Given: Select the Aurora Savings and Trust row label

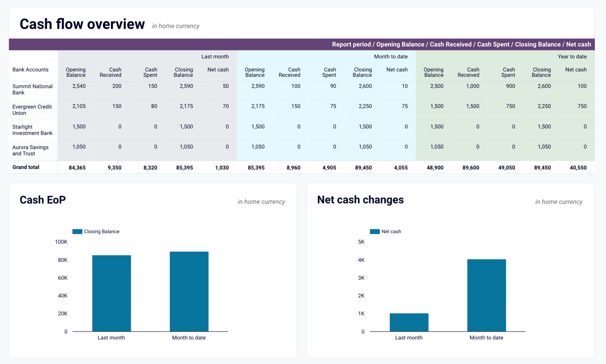Looking at the screenshot, I should tap(30, 150).
